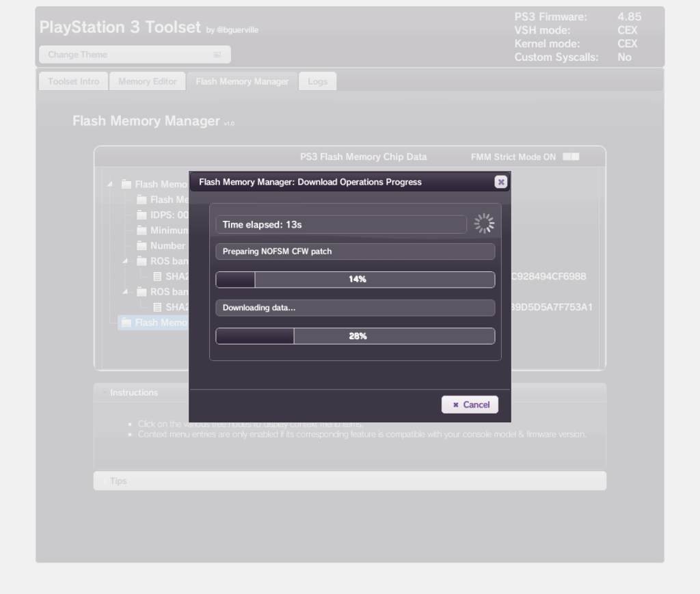Image resolution: width=700 pixels, height=594 pixels.
Task: Click the 'Flash Memory Manager' page heading
Action: (x=146, y=121)
